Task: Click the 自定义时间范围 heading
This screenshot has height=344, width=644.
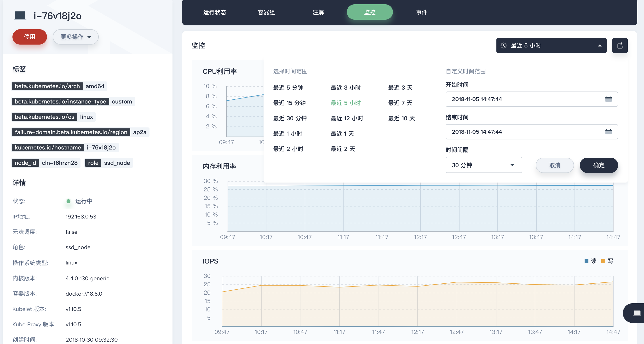Action: [x=466, y=71]
